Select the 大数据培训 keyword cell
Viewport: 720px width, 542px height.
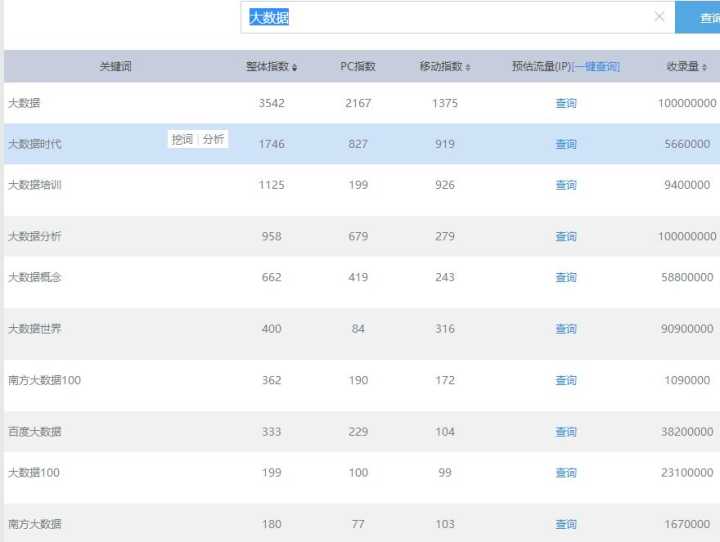tap(34, 185)
